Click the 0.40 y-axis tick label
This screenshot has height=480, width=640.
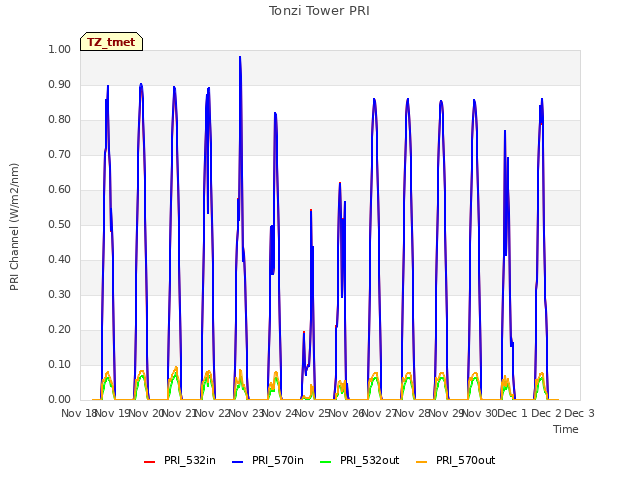[60, 260]
